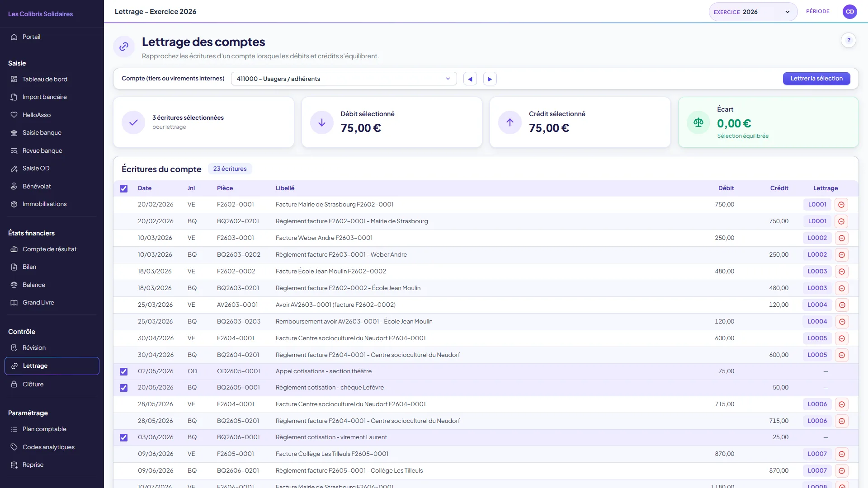
Task: Remove lettrage on Règlement facture F2602-0002 row
Action: point(841,288)
